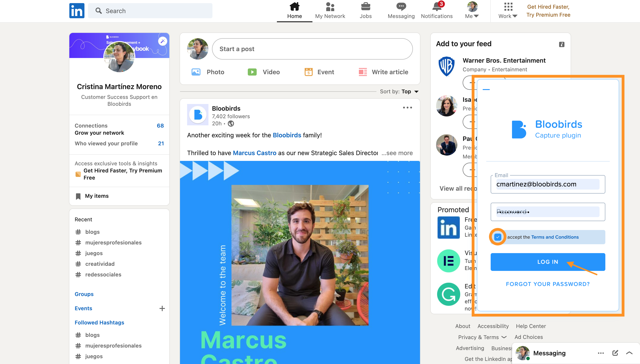Open Get Hired Faster premium offer in sidebar

point(119,174)
